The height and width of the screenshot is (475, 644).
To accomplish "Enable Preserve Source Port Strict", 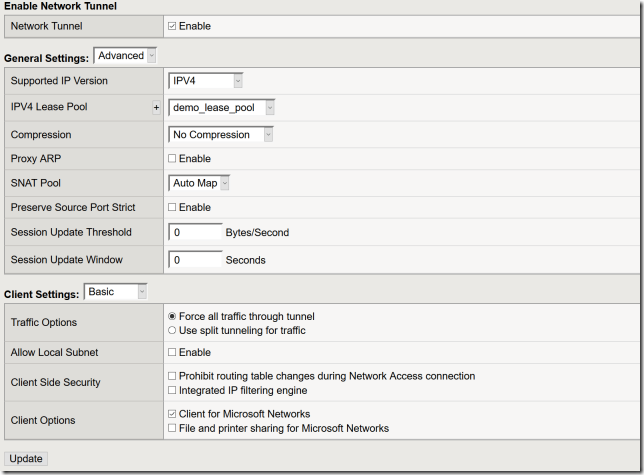I will click(173, 208).
